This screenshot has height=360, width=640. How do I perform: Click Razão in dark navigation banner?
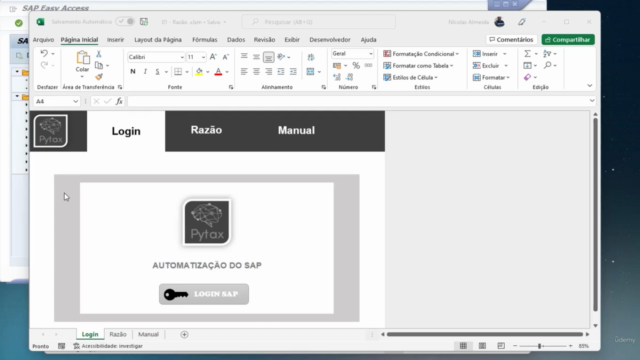(x=206, y=130)
